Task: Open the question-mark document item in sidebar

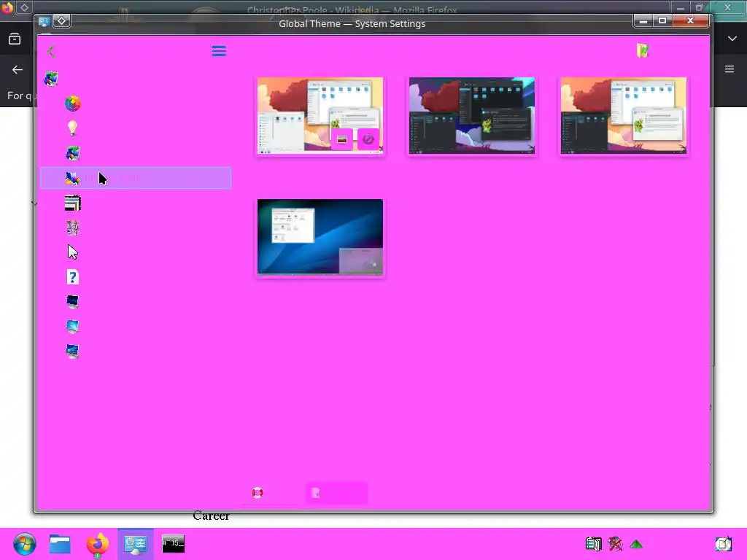Action: pos(72,277)
